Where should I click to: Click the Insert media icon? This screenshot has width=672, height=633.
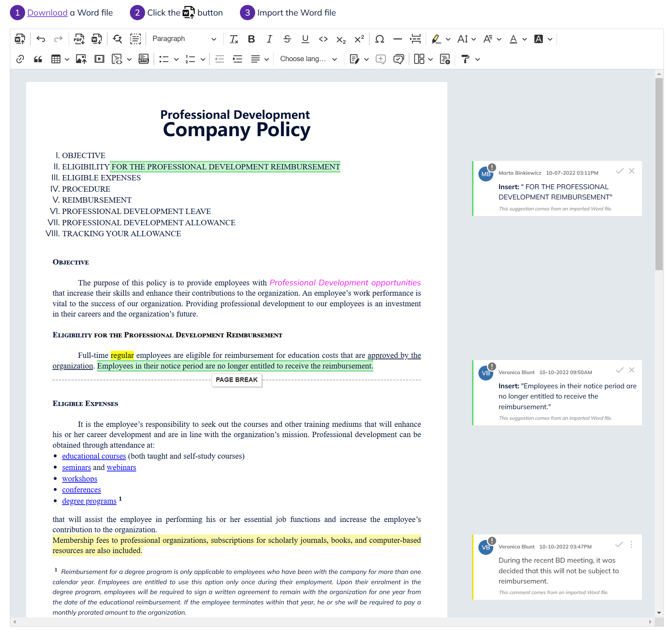click(99, 59)
